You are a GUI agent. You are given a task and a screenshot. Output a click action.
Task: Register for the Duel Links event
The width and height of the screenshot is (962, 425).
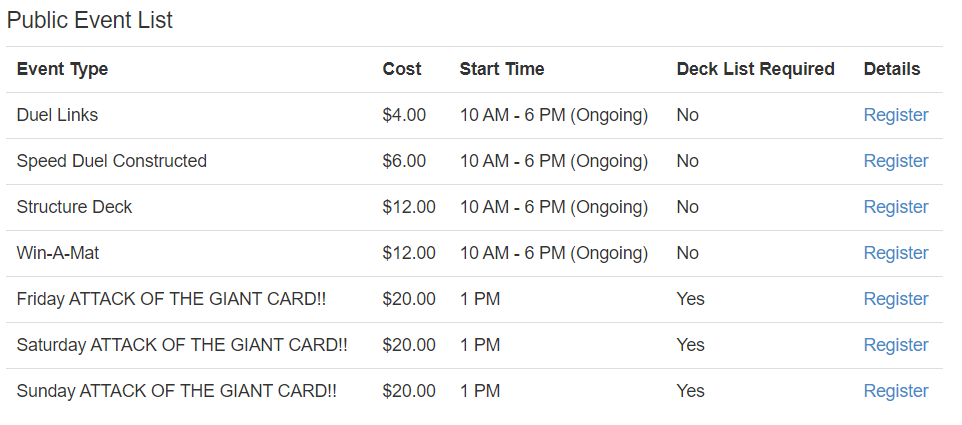[x=896, y=115]
